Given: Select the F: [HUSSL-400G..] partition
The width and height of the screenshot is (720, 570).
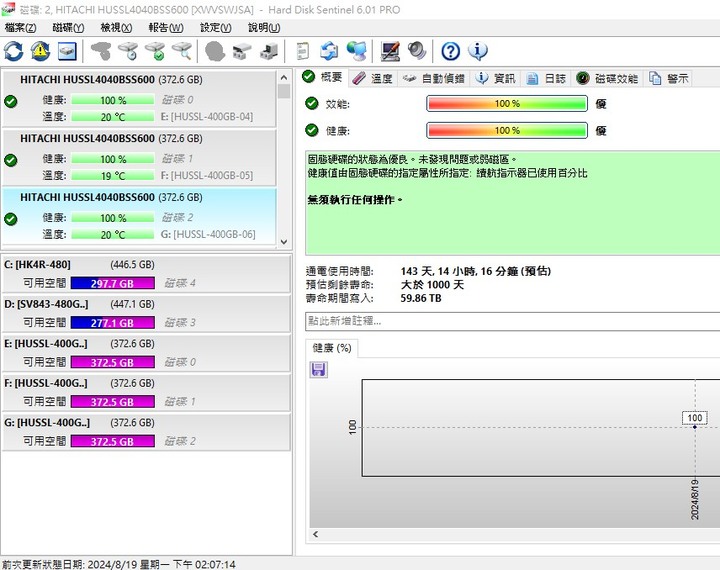Looking at the screenshot, I should point(146,393).
